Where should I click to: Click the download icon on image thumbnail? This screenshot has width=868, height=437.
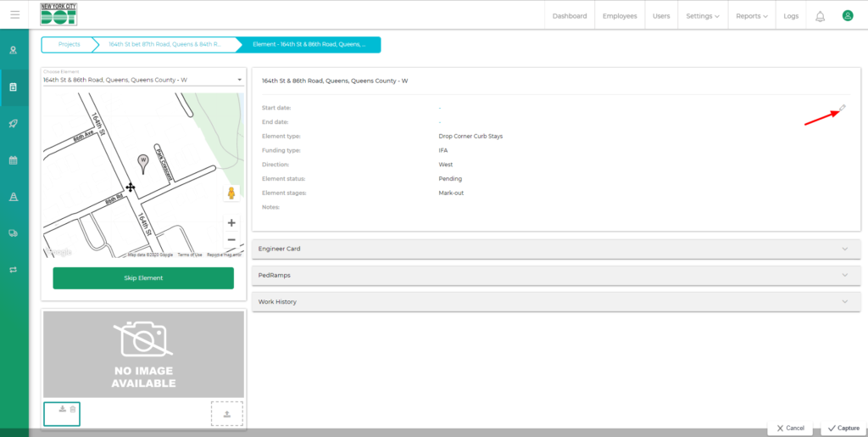pos(62,409)
